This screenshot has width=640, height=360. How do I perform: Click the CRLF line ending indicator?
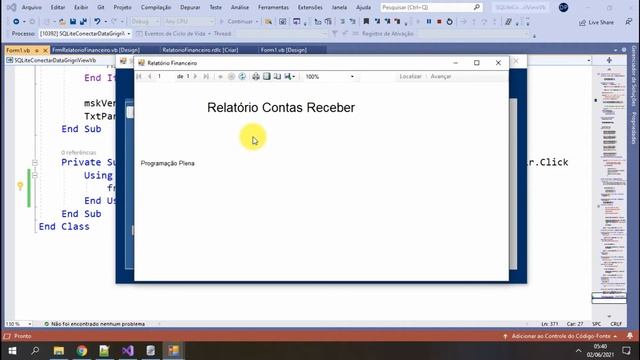click(616, 324)
